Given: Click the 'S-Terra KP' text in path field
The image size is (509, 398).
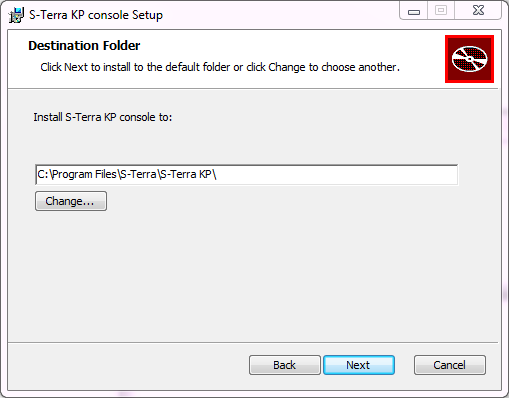Looking at the screenshot, I should 186,174.
